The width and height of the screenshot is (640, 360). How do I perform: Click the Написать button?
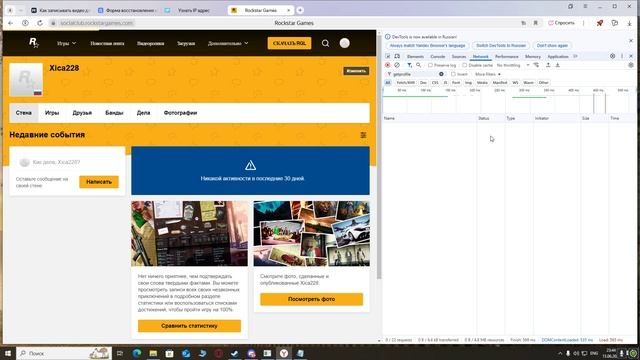click(99, 182)
